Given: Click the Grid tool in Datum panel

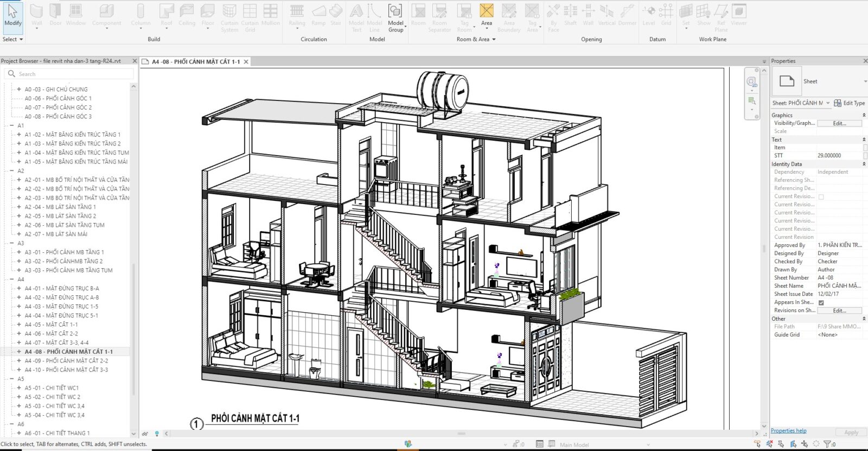Looking at the screenshot, I should [x=666, y=15].
